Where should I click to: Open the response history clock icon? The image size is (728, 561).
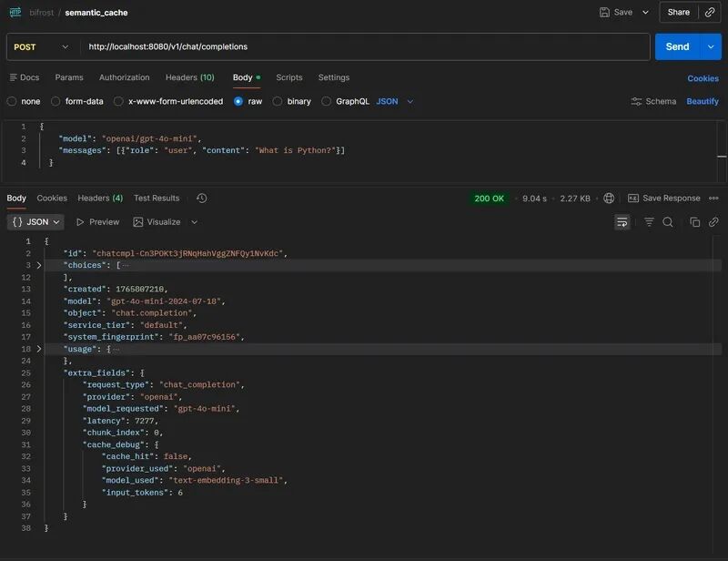[x=201, y=199]
